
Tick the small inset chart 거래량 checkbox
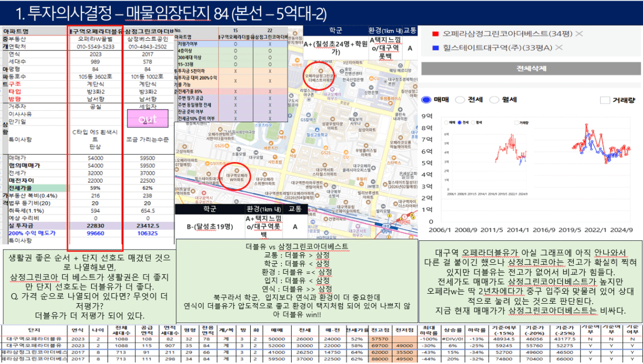518,122
